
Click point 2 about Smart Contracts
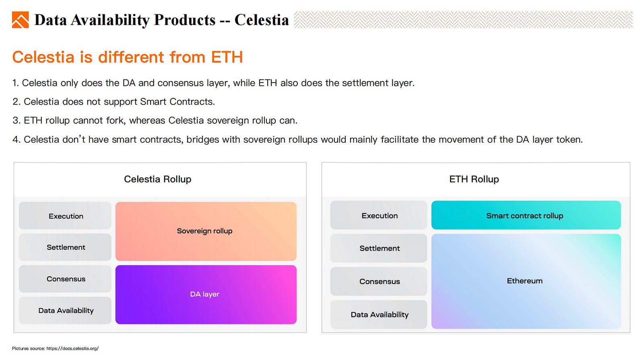tap(114, 102)
